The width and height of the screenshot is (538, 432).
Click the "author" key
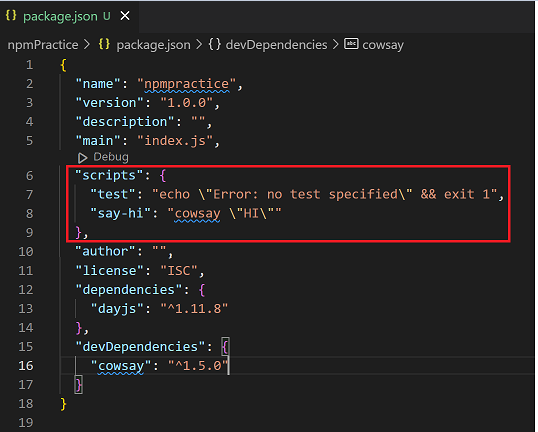point(106,252)
